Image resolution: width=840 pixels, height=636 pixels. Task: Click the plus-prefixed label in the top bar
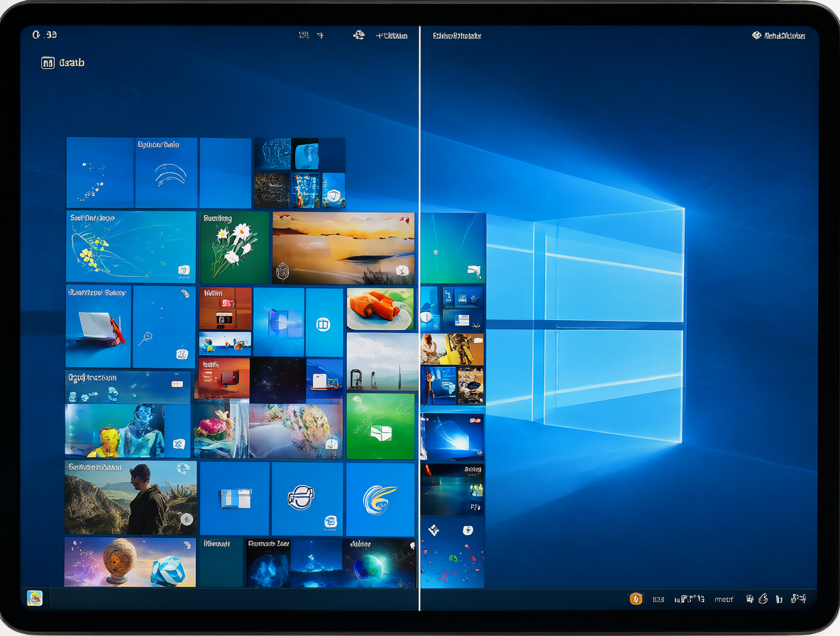click(x=392, y=36)
